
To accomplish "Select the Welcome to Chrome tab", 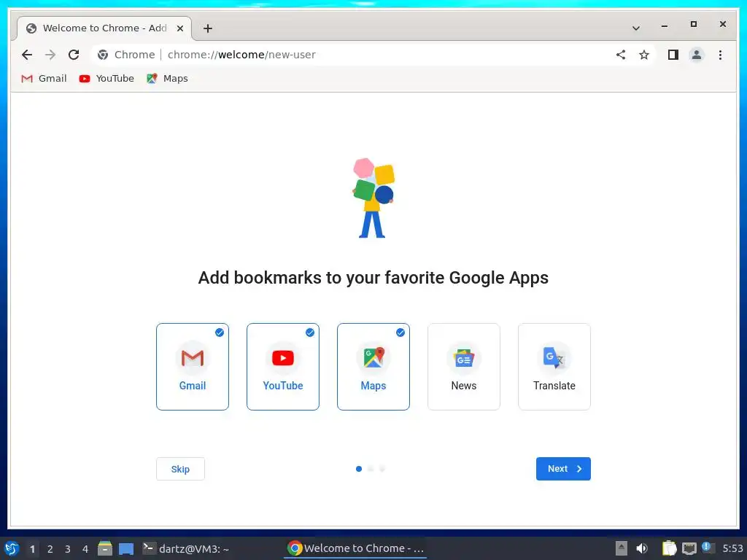I will (x=105, y=28).
